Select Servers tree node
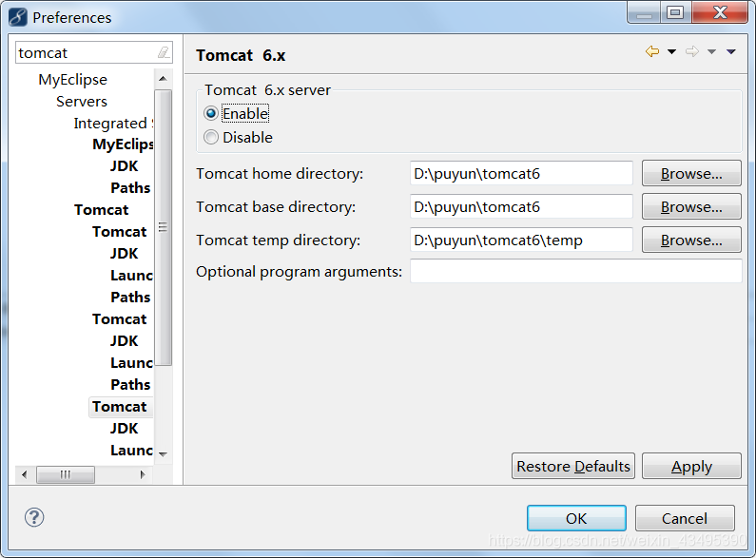This screenshot has height=558, width=756. click(x=82, y=101)
